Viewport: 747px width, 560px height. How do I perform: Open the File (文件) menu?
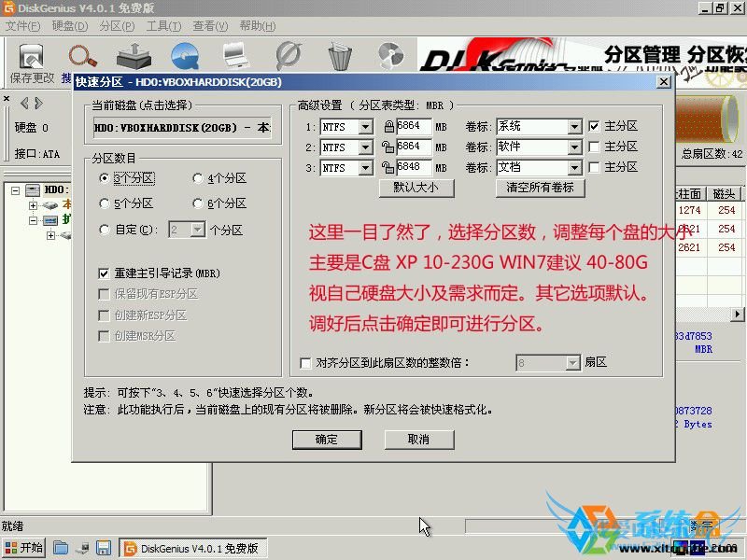click(22, 26)
